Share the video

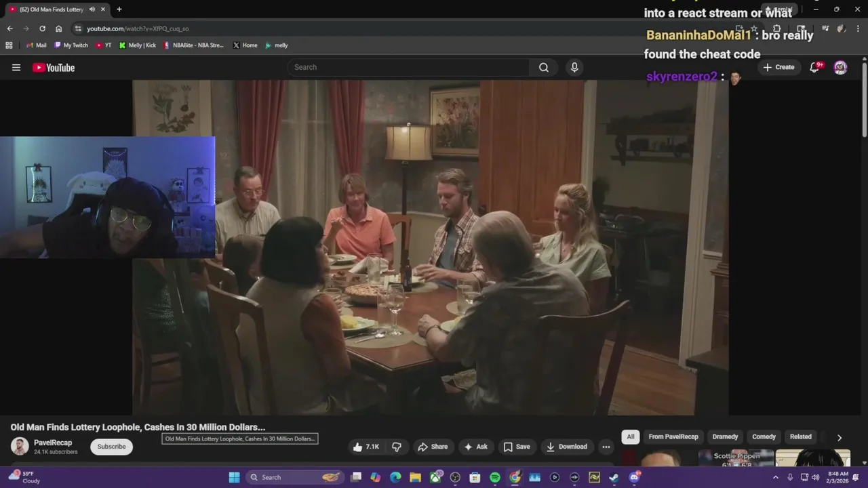433,447
